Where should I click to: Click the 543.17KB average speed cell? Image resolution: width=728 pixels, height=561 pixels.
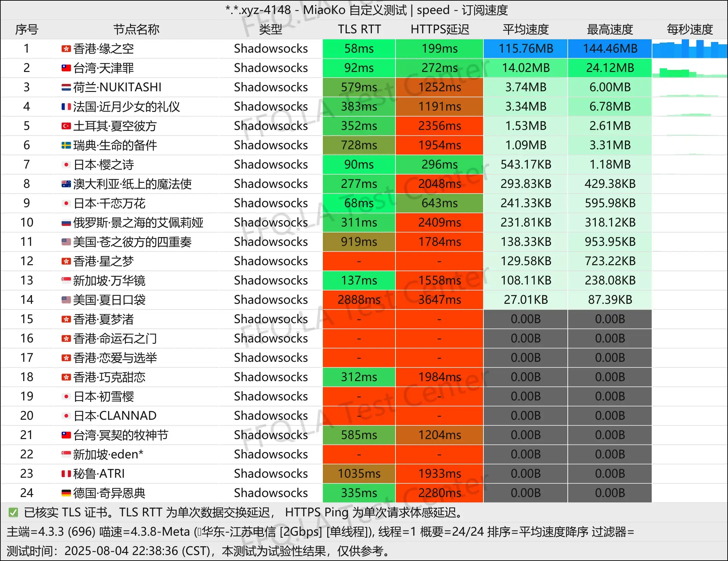click(x=526, y=165)
